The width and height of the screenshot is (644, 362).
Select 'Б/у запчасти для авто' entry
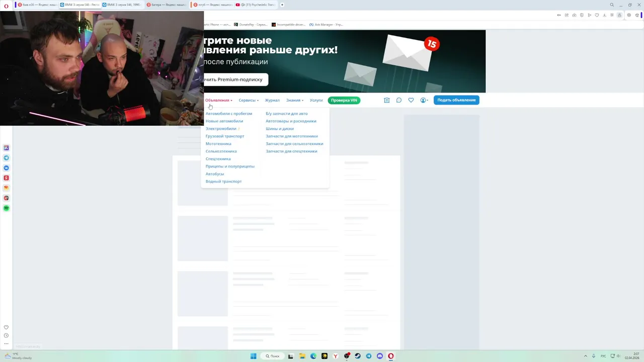point(287,114)
